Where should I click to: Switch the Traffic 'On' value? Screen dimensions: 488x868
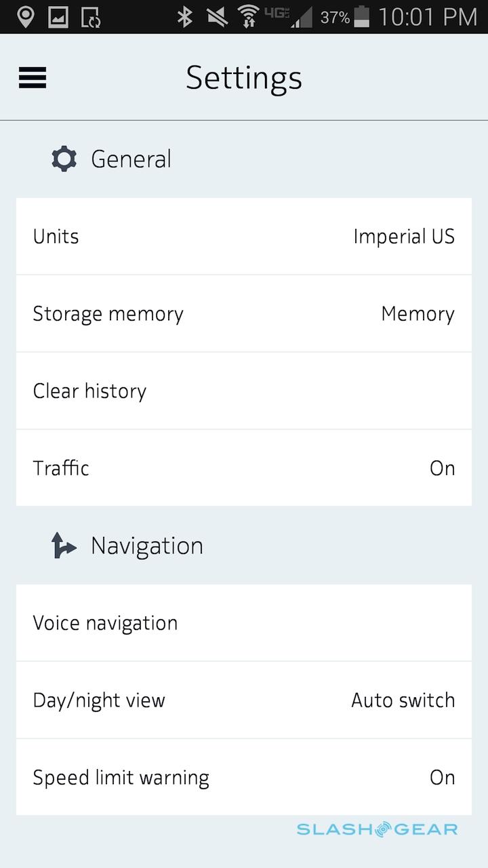coord(442,468)
